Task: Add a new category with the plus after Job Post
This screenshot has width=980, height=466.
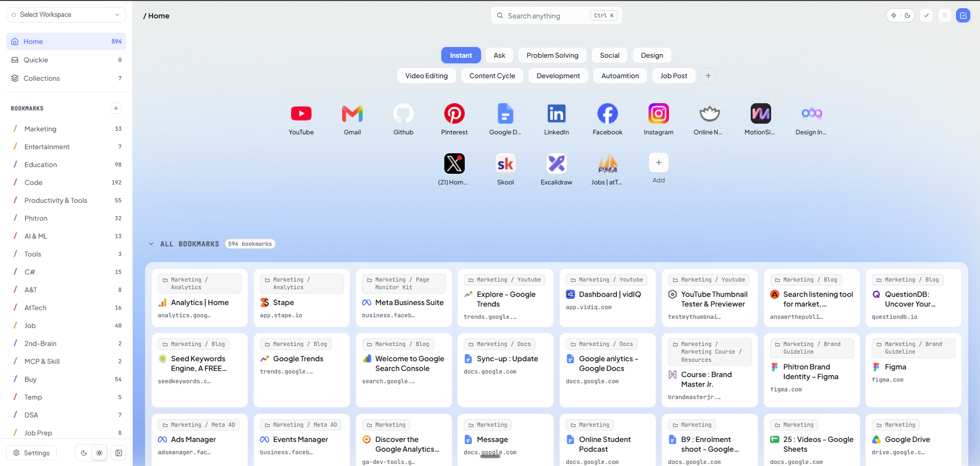Action: tap(708, 76)
